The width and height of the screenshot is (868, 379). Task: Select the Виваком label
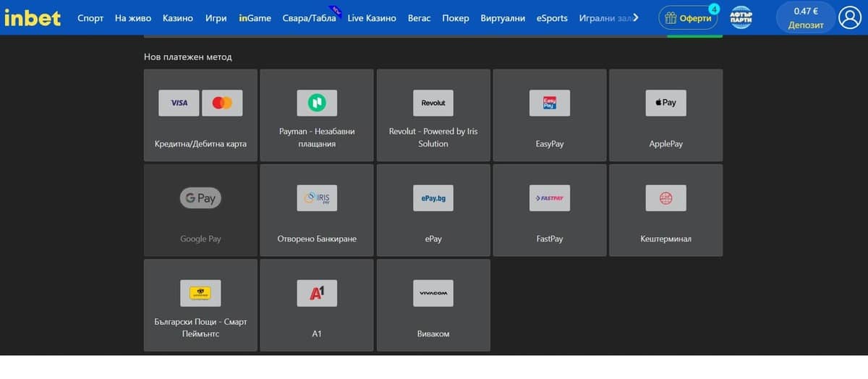tap(433, 333)
